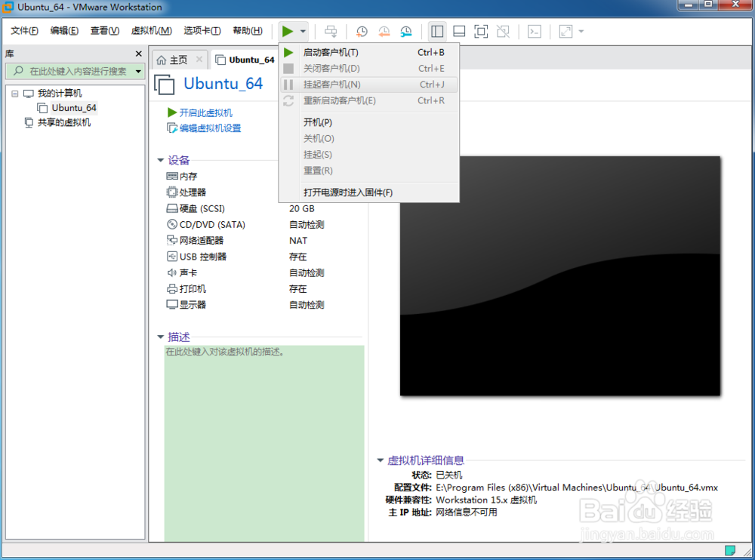Open the library search dropdown arrow
The height and width of the screenshot is (560, 755).
coord(138,71)
